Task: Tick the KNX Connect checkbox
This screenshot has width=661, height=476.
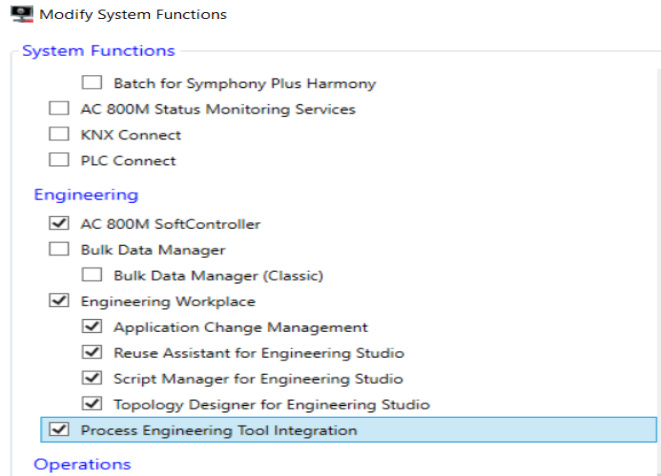Action: tap(59, 135)
